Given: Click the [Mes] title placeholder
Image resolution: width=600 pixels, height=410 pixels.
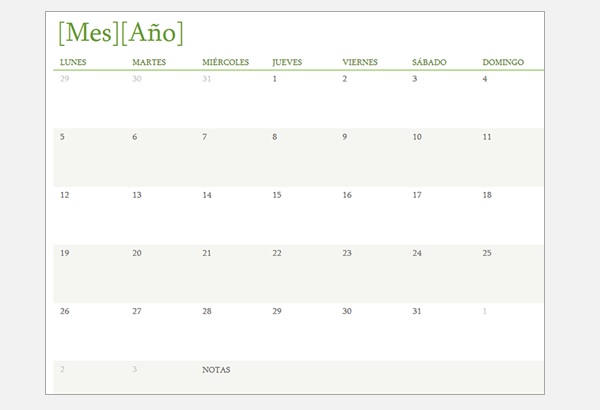Looking at the screenshot, I should 88,33.
